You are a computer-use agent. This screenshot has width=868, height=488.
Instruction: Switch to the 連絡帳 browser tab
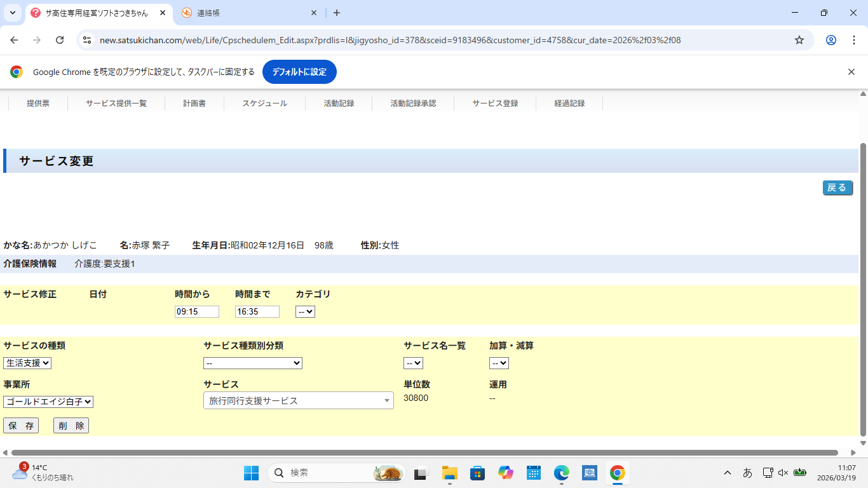(x=248, y=13)
